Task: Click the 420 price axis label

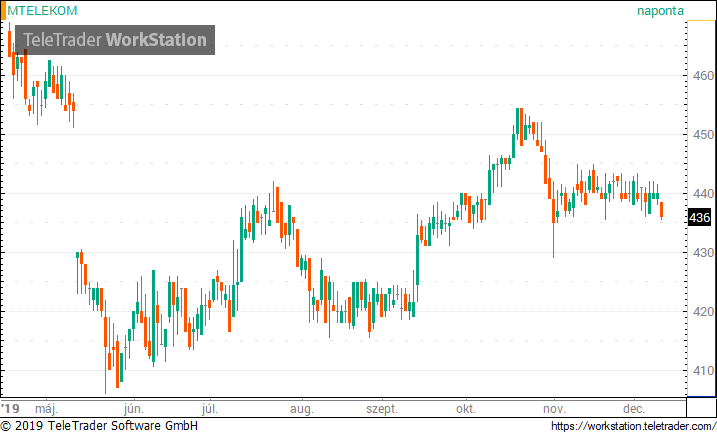Action: click(x=703, y=311)
